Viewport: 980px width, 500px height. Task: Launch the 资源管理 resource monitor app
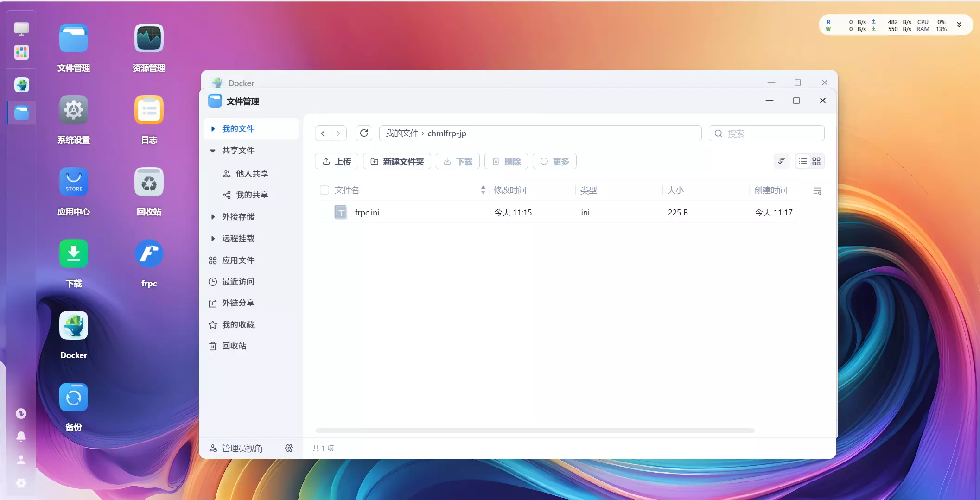(x=148, y=38)
